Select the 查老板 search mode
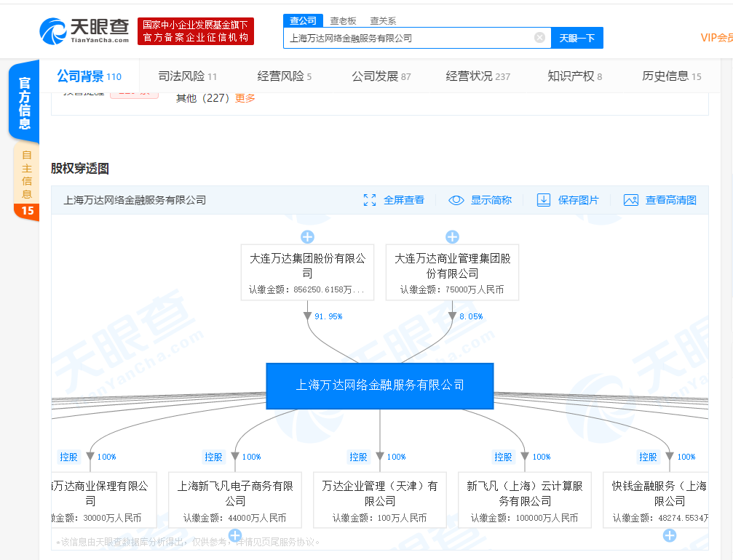The width and height of the screenshot is (733, 560). [343, 21]
